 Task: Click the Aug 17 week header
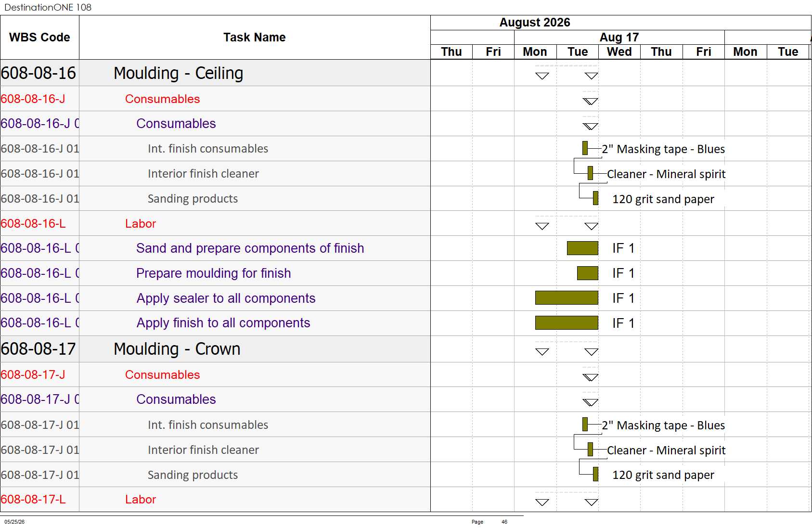click(619, 37)
